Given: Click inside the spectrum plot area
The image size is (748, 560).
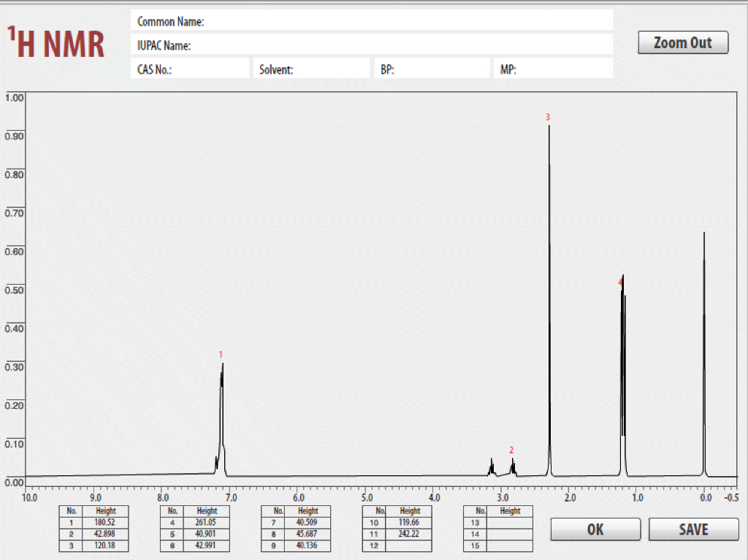Looking at the screenshot, I should (x=365, y=292).
